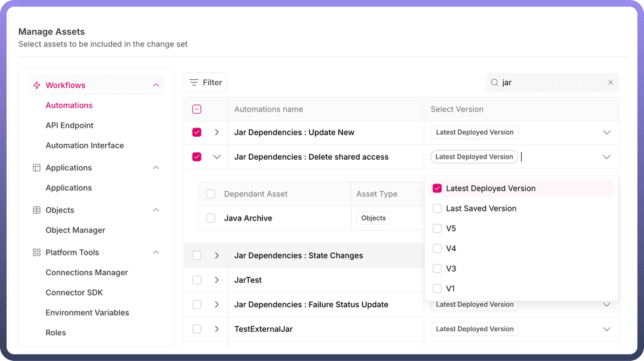
Task: Toggle the select-all checkbox in table header
Action: point(197,110)
